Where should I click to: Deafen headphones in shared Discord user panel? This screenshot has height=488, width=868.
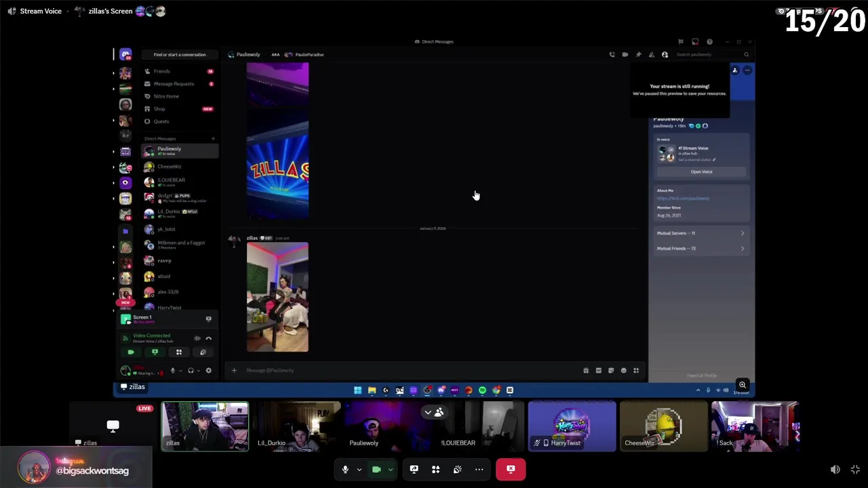coord(191,371)
